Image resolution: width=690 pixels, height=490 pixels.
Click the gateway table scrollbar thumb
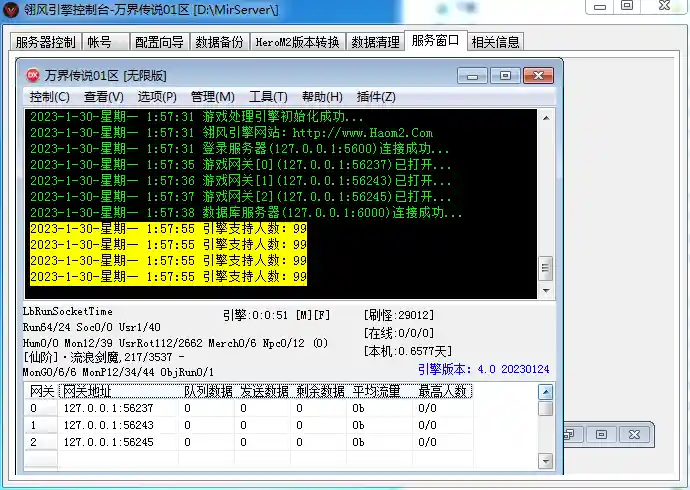(546, 408)
